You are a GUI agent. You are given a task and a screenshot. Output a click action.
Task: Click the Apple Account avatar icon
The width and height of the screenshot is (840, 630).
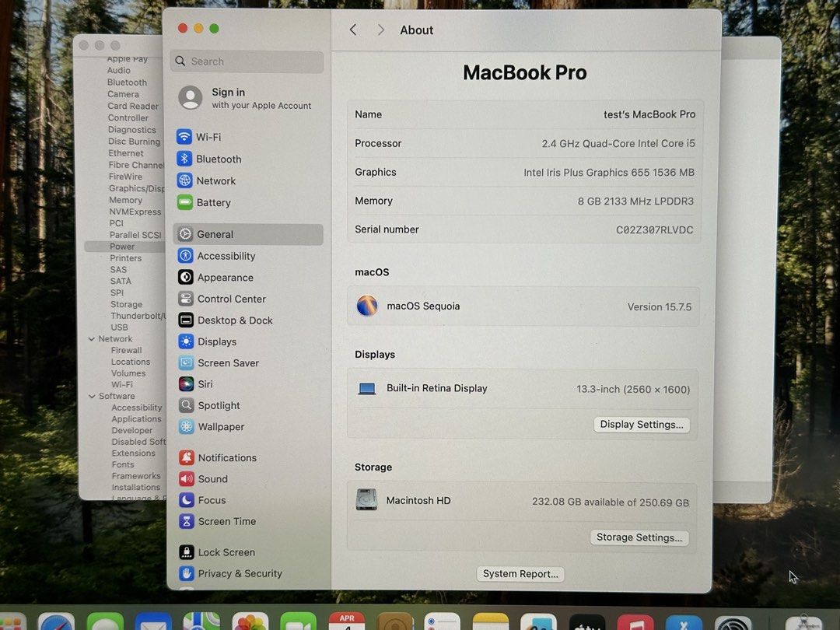click(191, 97)
